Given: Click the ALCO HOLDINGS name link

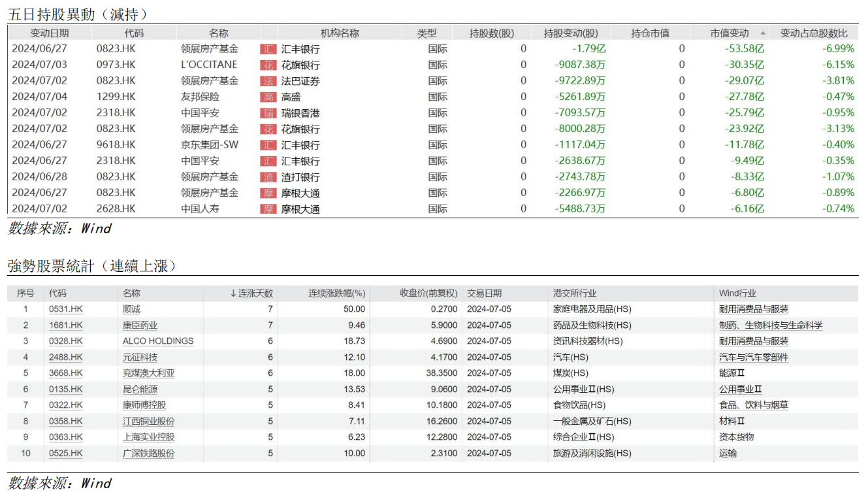Looking at the screenshot, I should [158, 341].
